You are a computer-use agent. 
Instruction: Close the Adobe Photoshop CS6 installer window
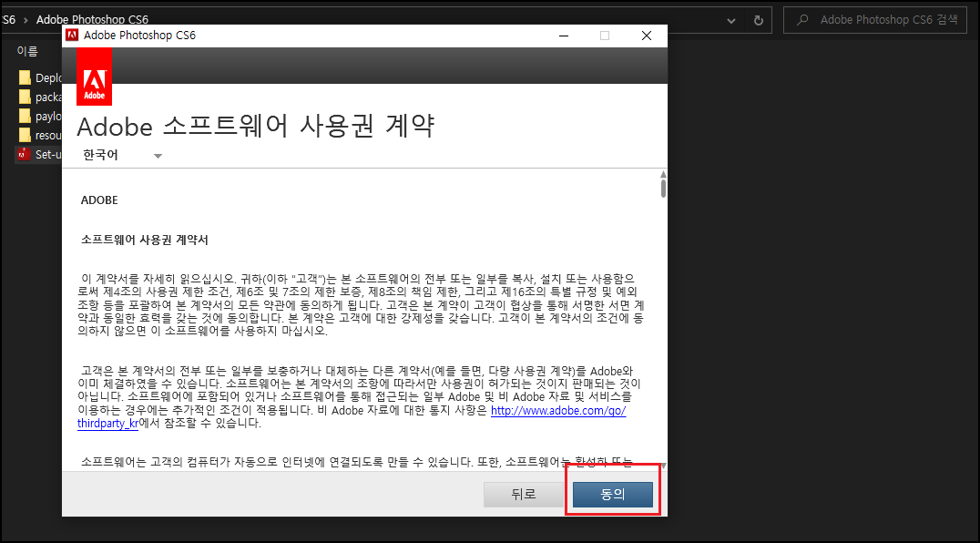click(x=647, y=36)
